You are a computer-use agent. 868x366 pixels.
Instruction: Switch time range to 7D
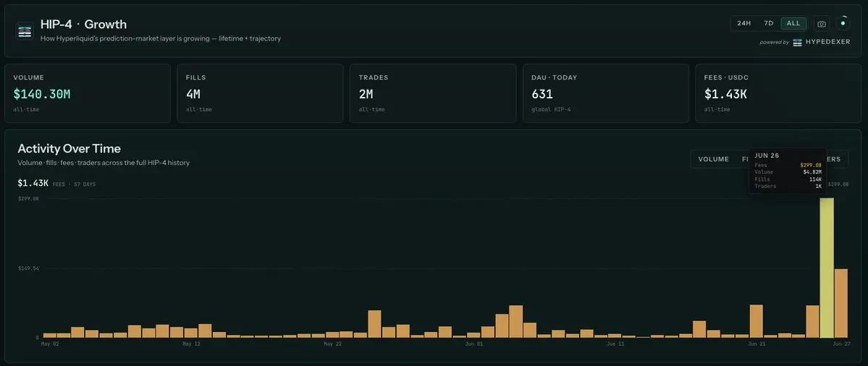[768, 23]
